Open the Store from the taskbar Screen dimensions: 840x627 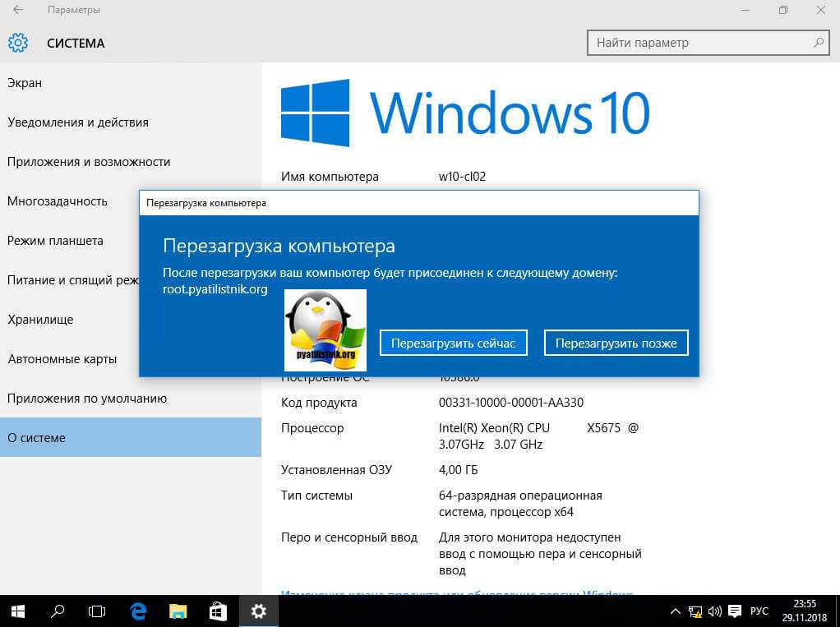218,611
